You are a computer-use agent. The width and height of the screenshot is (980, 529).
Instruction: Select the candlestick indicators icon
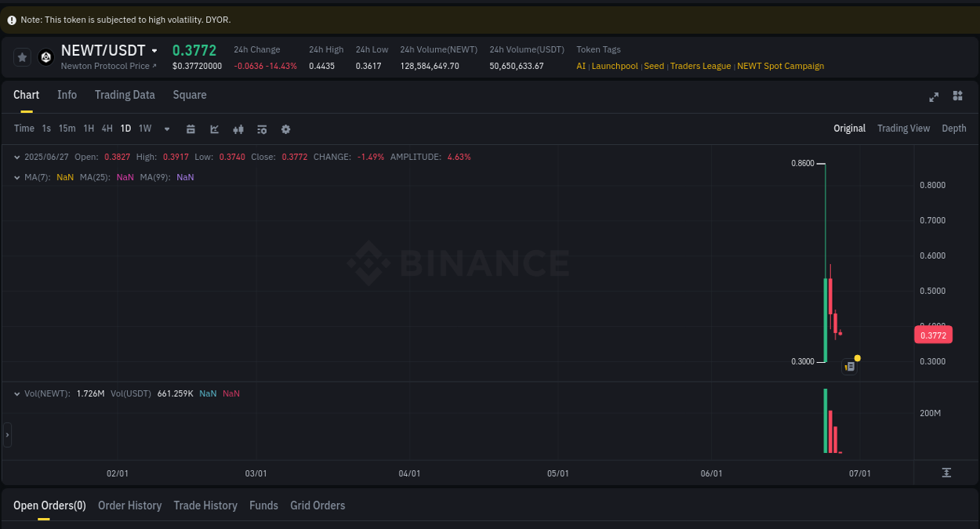[x=238, y=129]
